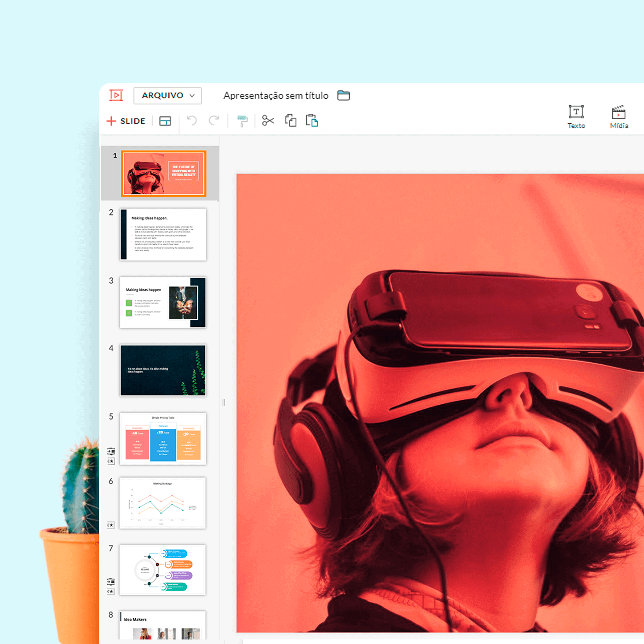Select slide 1 VR shopping thumbnail

[x=163, y=173]
